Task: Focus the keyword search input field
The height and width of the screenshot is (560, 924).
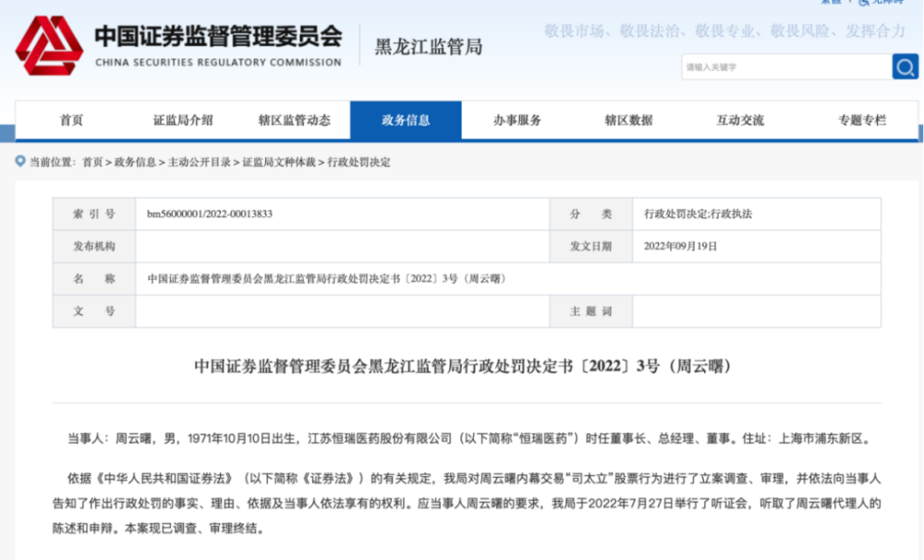Action: point(786,67)
